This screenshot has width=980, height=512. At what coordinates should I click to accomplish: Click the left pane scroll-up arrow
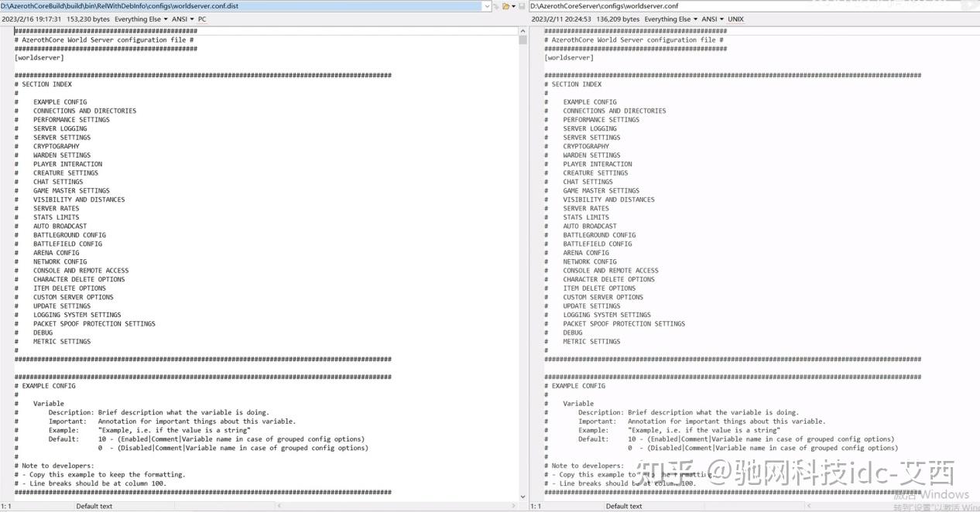click(523, 32)
